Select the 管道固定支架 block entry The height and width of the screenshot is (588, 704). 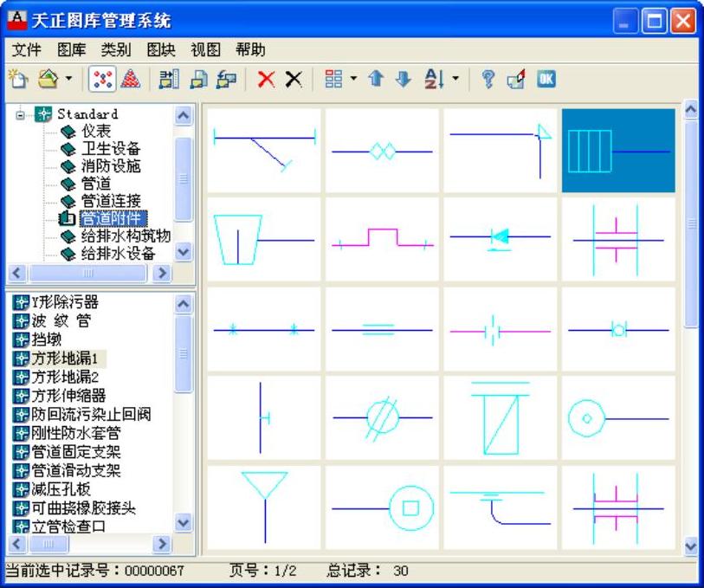pyautogui.click(x=76, y=452)
